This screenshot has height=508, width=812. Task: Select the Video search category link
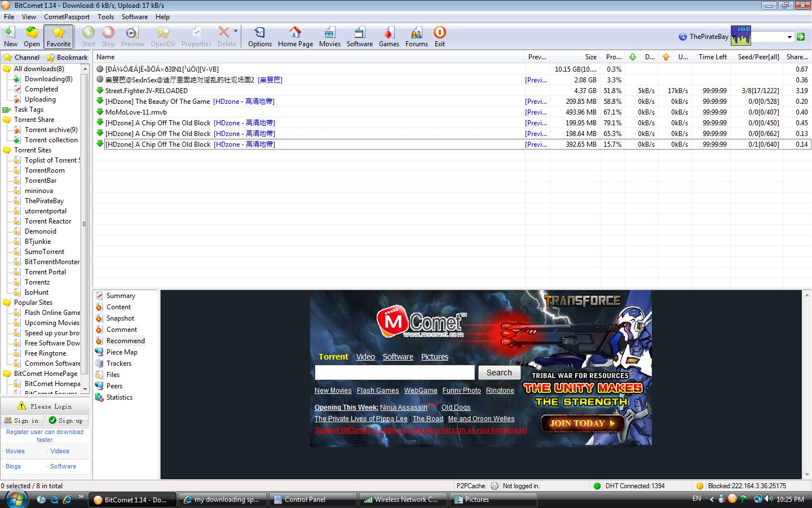pos(365,357)
